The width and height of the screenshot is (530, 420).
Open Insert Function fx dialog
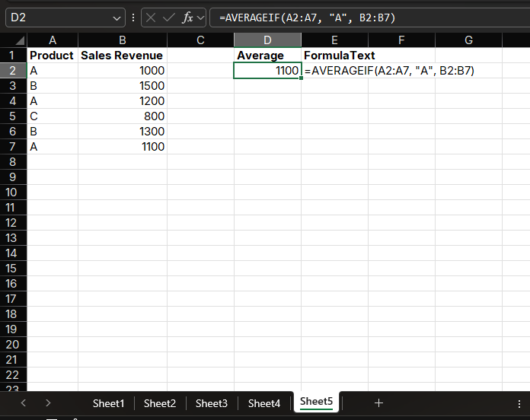(187, 17)
